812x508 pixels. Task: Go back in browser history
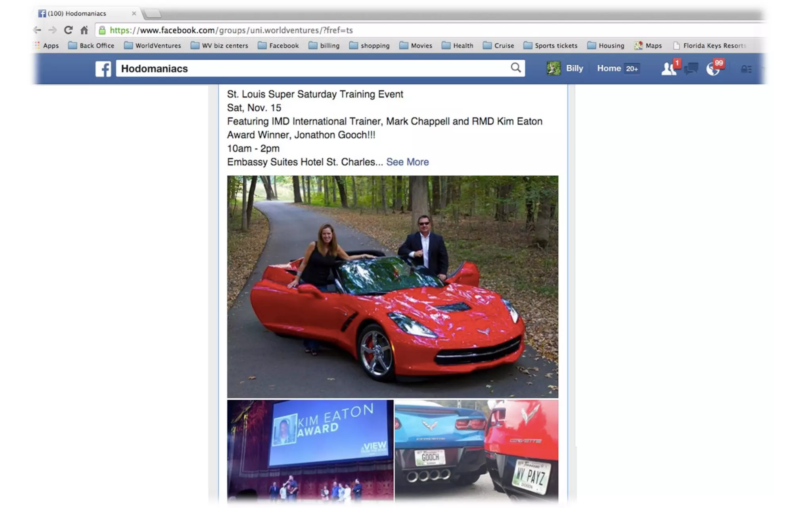[37, 30]
